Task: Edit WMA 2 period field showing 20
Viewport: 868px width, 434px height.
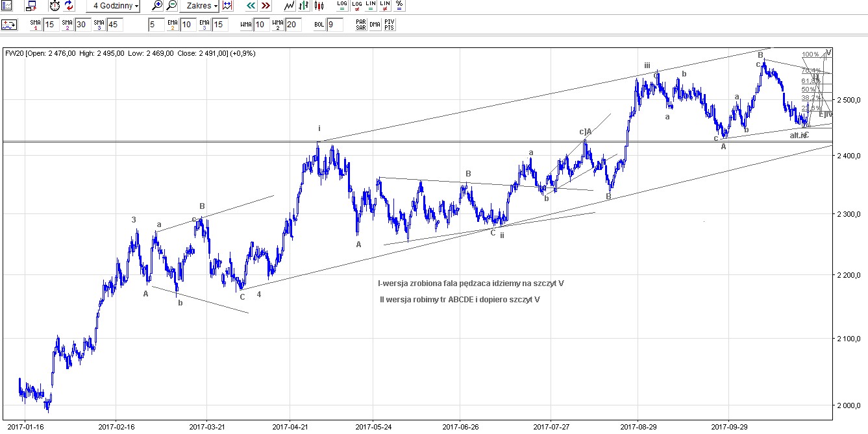Action: coord(293,25)
